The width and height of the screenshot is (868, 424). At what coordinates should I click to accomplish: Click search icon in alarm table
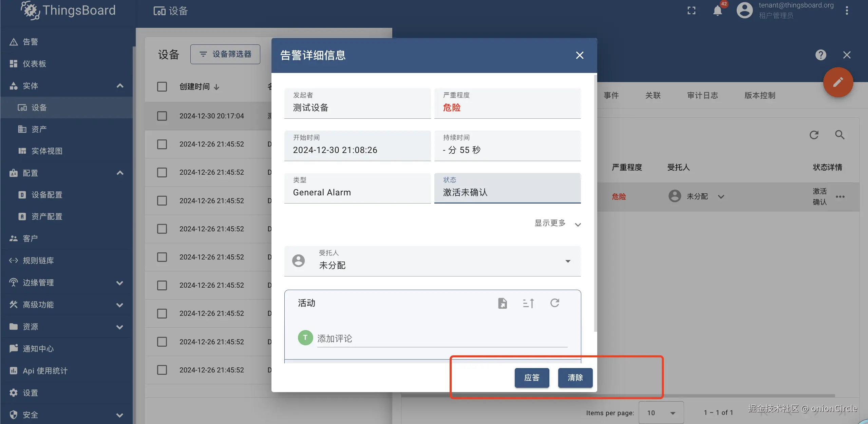pyautogui.click(x=839, y=135)
